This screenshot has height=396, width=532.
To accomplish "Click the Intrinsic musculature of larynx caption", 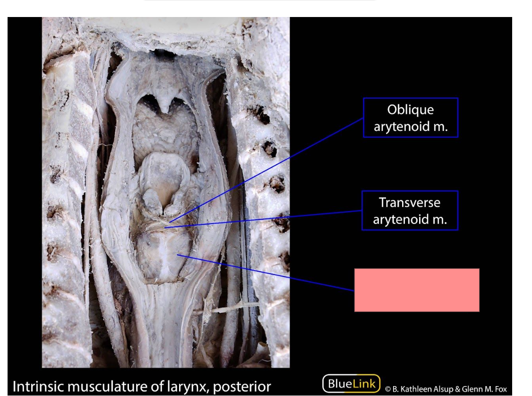I will click(141, 387).
